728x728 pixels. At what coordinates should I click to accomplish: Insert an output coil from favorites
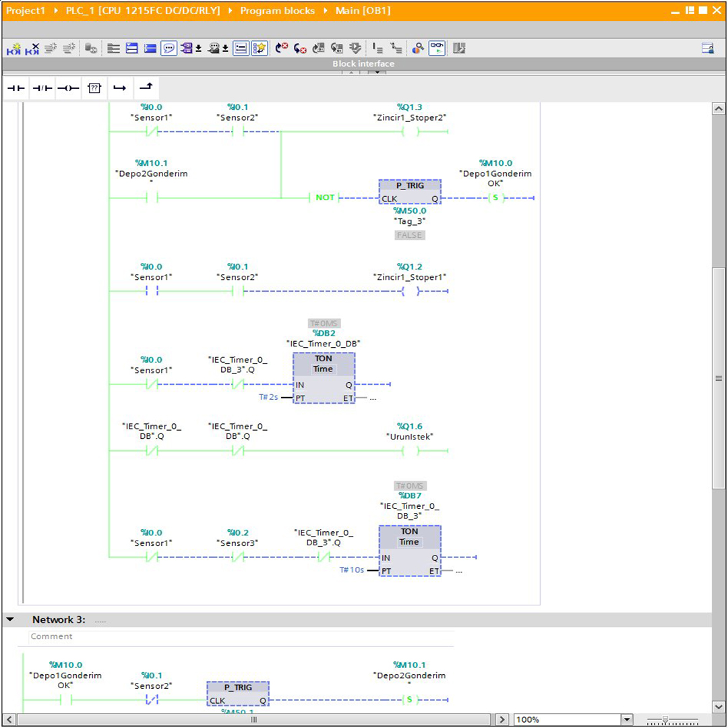[x=68, y=88]
